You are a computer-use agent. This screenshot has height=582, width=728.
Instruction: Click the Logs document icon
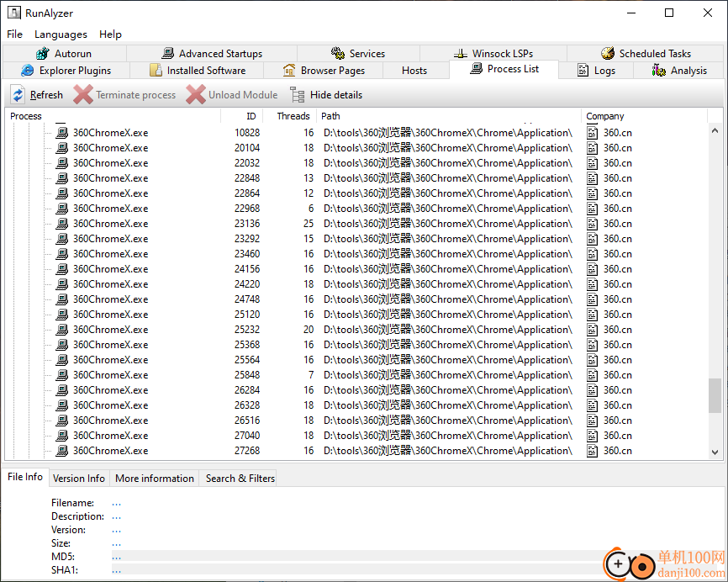pyautogui.click(x=583, y=70)
